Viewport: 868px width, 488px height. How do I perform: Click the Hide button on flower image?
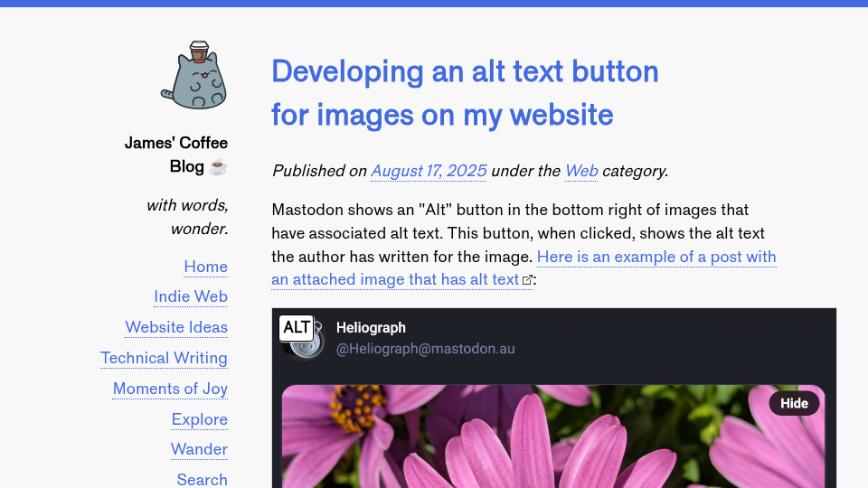pyautogui.click(x=794, y=403)
